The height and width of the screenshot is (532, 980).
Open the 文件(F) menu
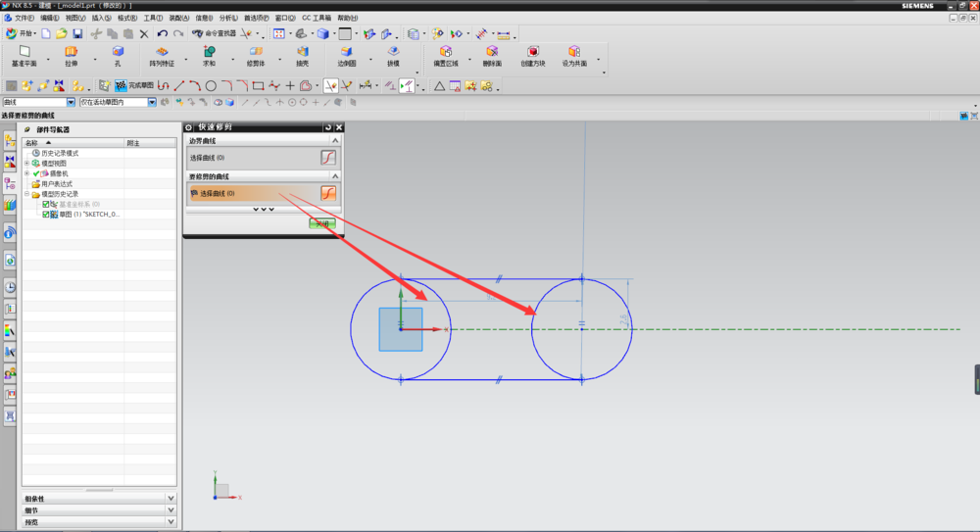tap(24, 18)
